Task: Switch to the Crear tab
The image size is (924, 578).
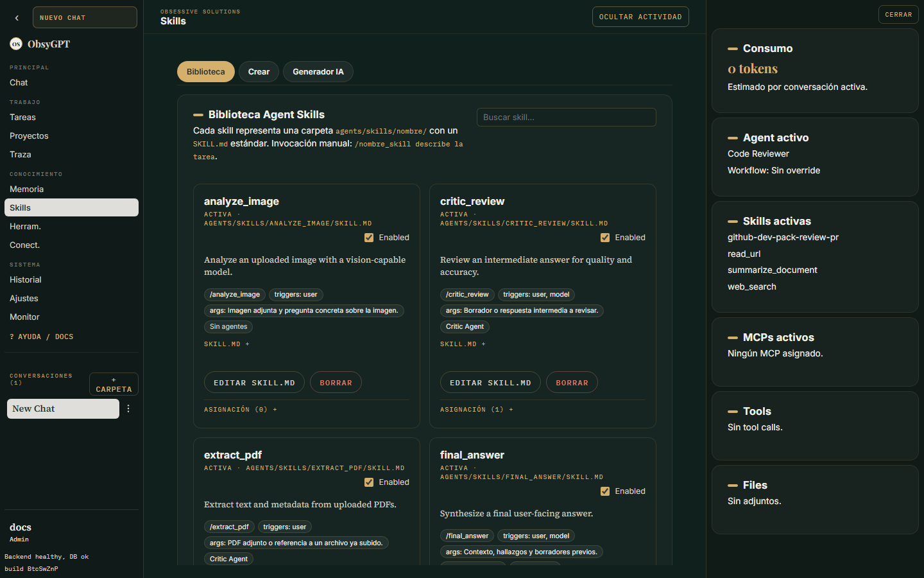Action: point(259,72)
